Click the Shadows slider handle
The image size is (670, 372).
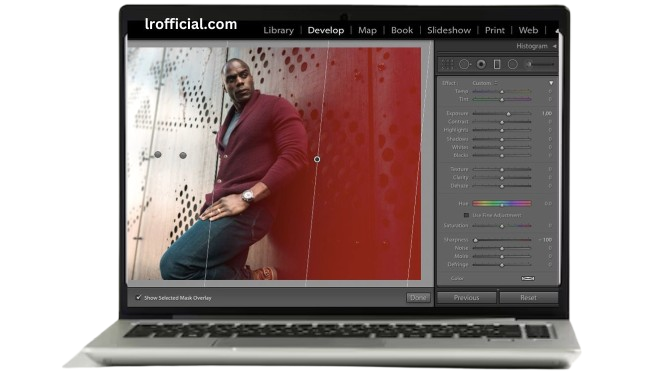502,139
